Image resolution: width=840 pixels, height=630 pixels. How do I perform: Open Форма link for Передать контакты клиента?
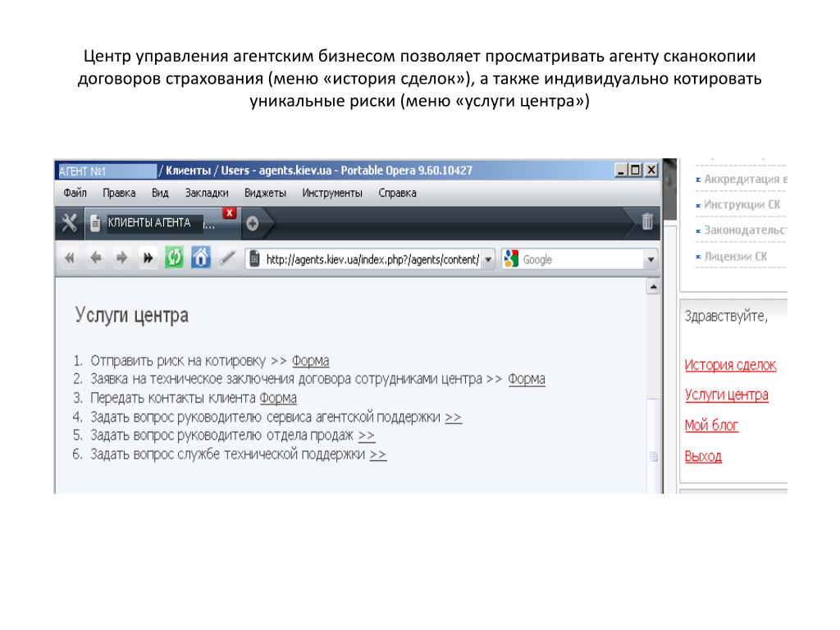(x=278, y=398)
